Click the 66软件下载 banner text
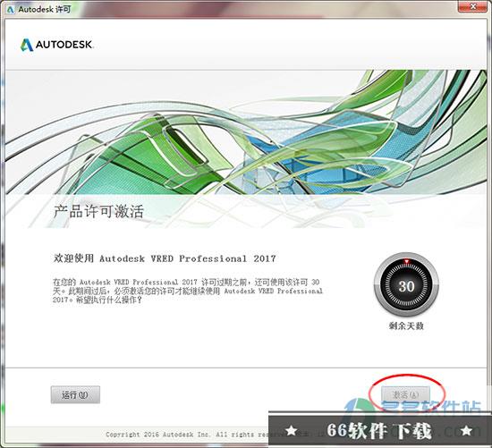The image size is (492, 448). point(378,430)
